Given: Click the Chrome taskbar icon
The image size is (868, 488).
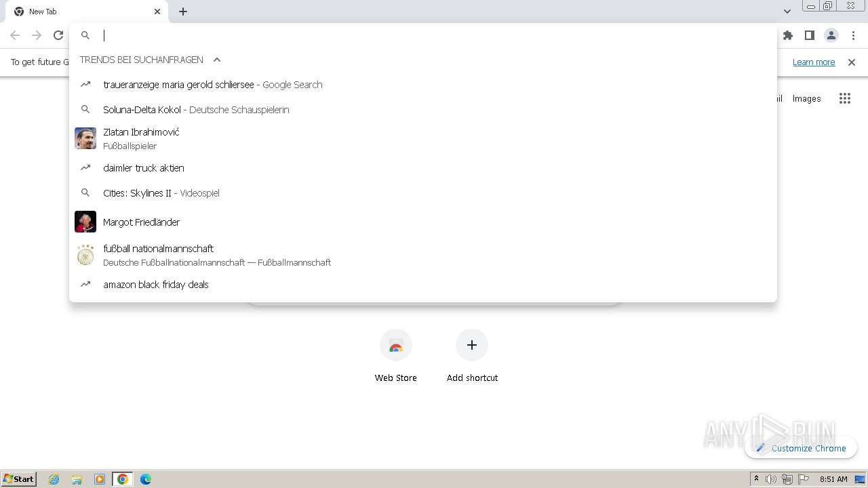Looking at the screenshot, I should tap(123, 479).
